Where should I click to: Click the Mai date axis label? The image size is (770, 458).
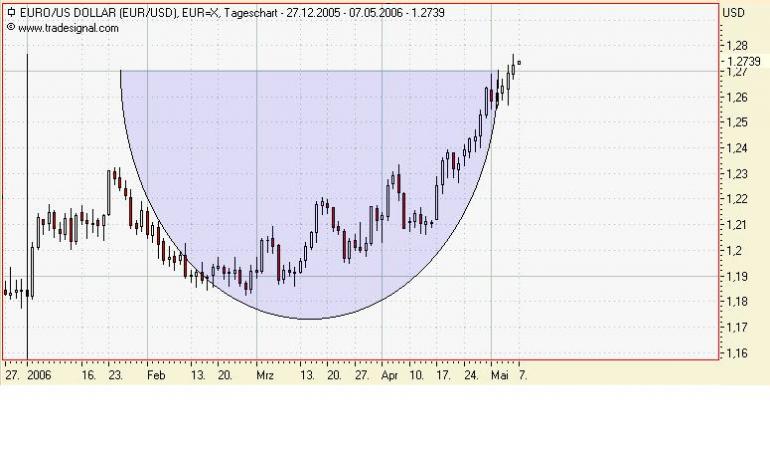500,376
